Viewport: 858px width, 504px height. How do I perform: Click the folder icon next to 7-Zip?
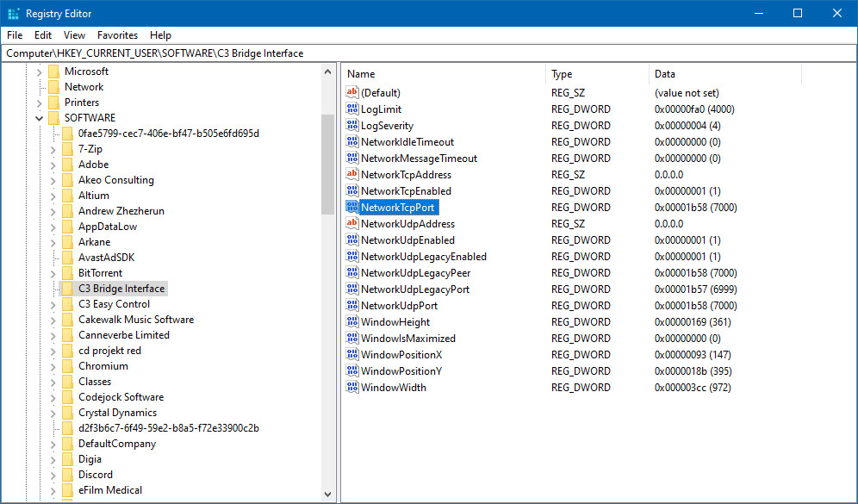point(67,149)
